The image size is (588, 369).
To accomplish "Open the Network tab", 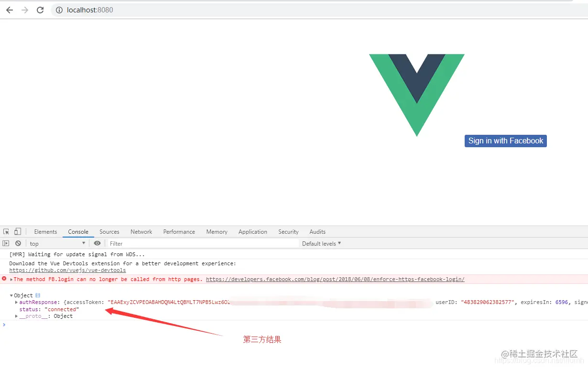I will pyautogui.click(x=142, y=232).
